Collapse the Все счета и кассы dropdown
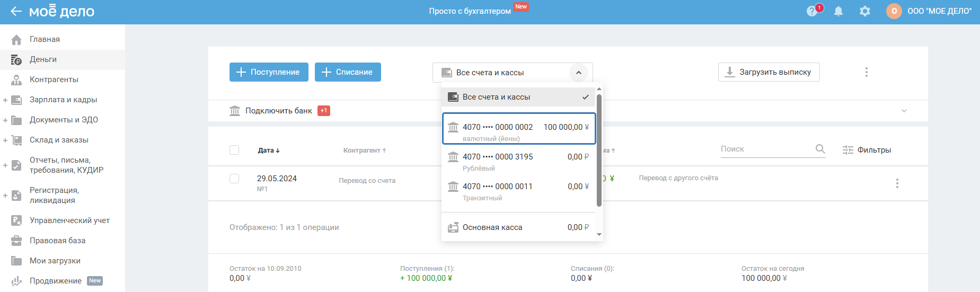980x292 pixels. pos(579,73)
